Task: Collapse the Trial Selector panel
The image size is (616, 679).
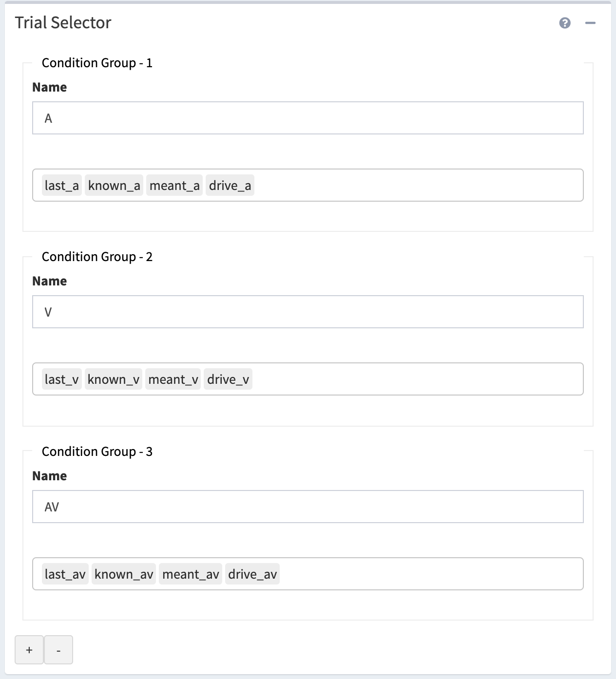Action: tap(590, 23)
